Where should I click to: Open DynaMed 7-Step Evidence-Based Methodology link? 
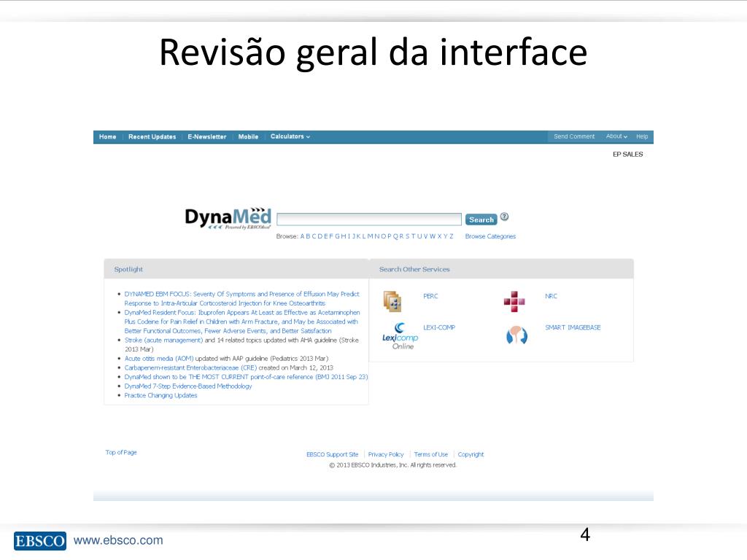pos(188,386)
